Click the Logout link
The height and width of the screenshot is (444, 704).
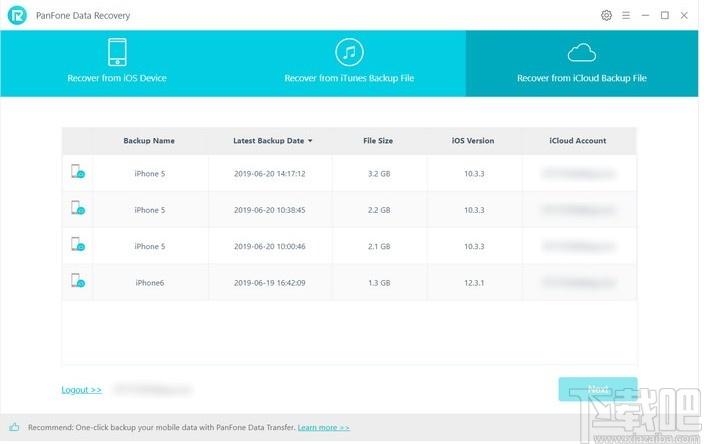pyautogui.click(x=81, y=390)
